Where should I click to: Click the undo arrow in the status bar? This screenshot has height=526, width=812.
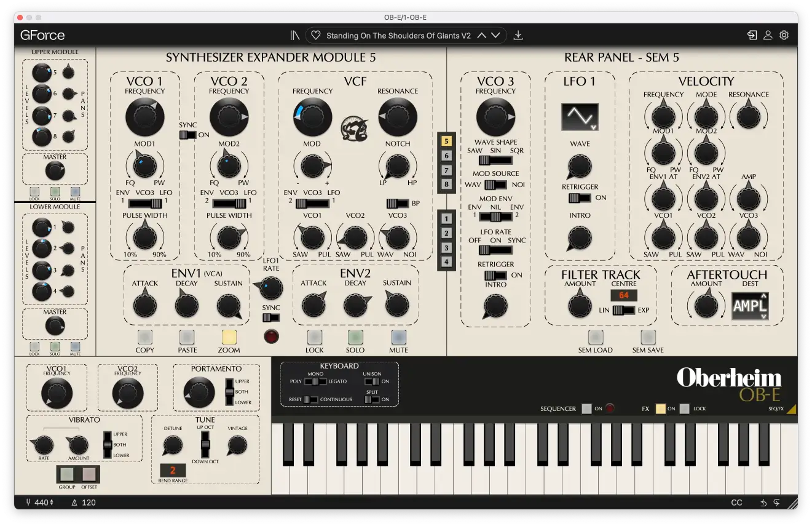pyautogui.click(x=763, y=503)
